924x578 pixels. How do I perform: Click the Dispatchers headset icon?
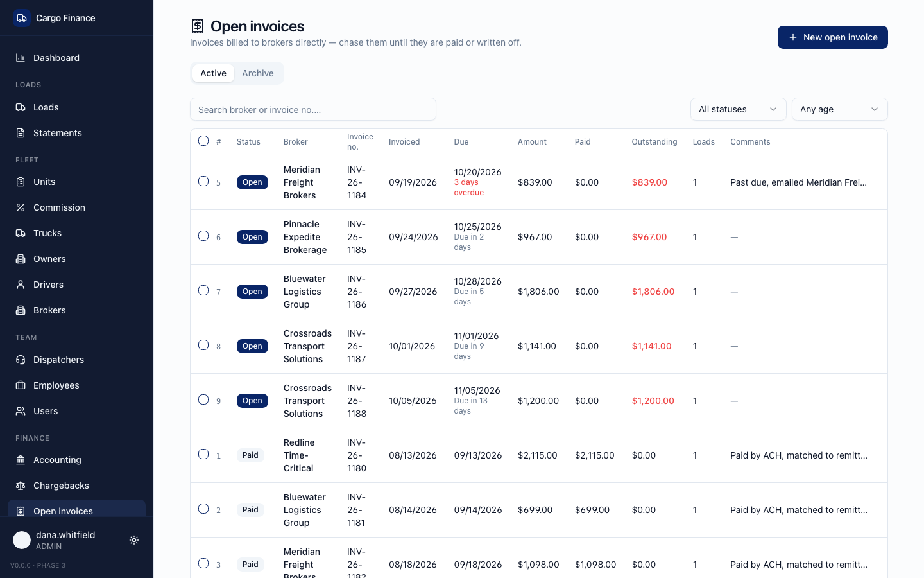pyautogui.click(x=21, y=360)
